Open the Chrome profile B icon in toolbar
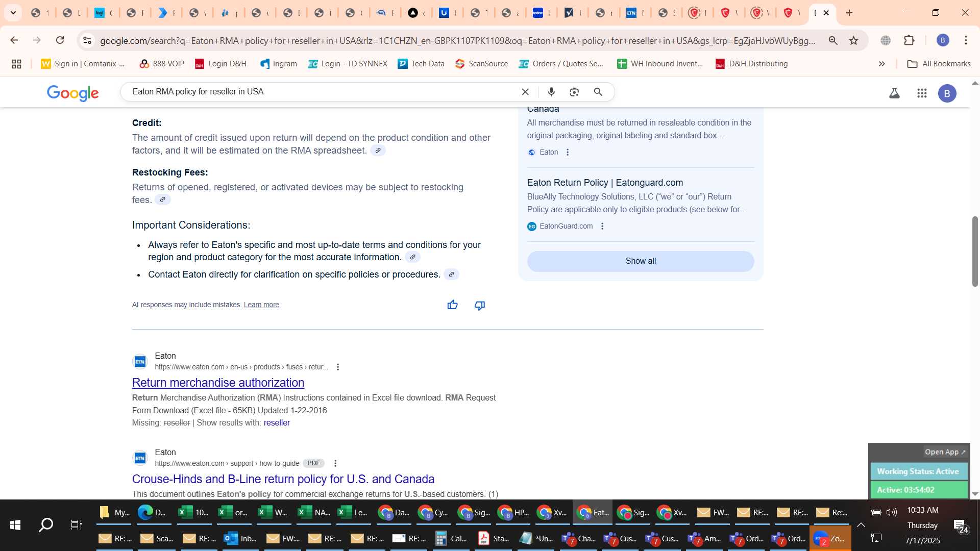Image resolution: width=980 pixels, height=551 pixels. pyautogui.click(x=943, y=40)
